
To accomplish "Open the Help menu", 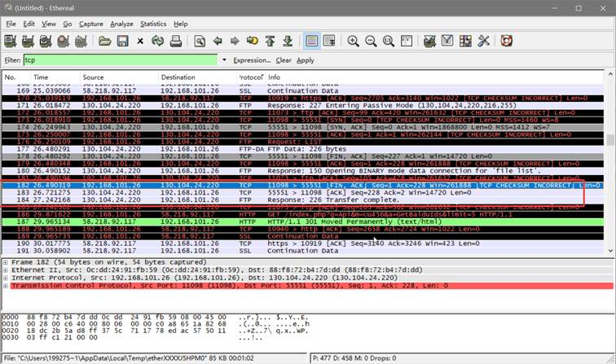I will [x=181, y=24].
